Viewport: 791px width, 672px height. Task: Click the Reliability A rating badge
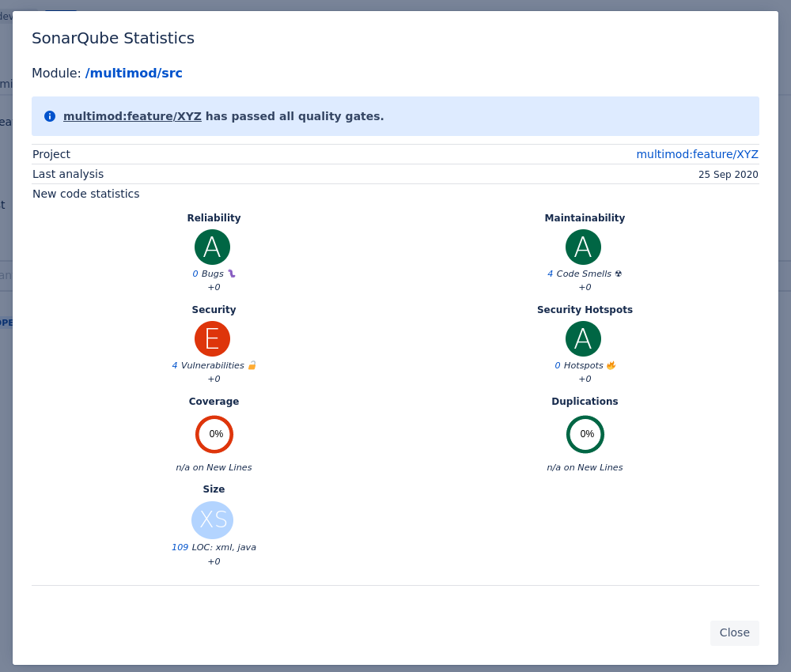[x=212, y=247]
